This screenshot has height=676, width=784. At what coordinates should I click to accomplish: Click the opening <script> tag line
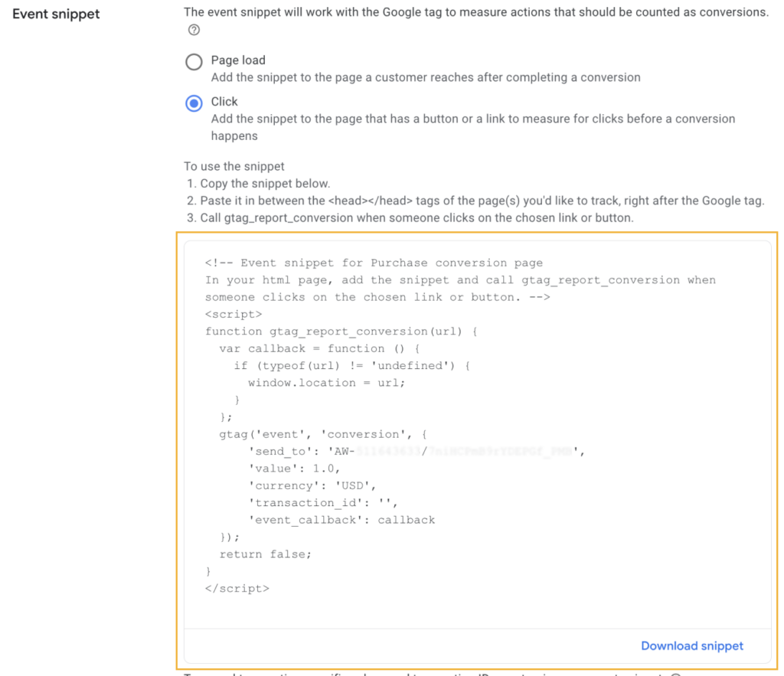[x=234, y=315]
